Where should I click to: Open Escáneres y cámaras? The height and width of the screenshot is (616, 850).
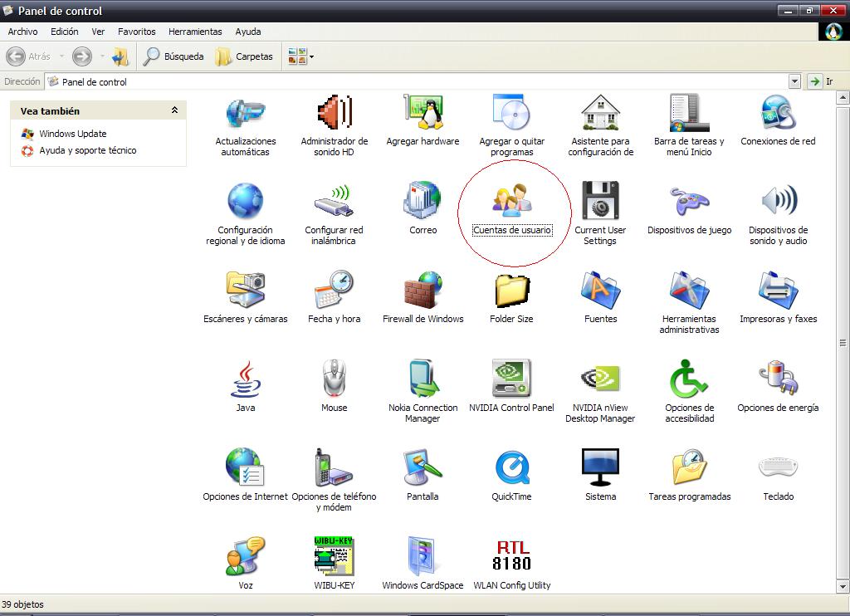(245, 290)
